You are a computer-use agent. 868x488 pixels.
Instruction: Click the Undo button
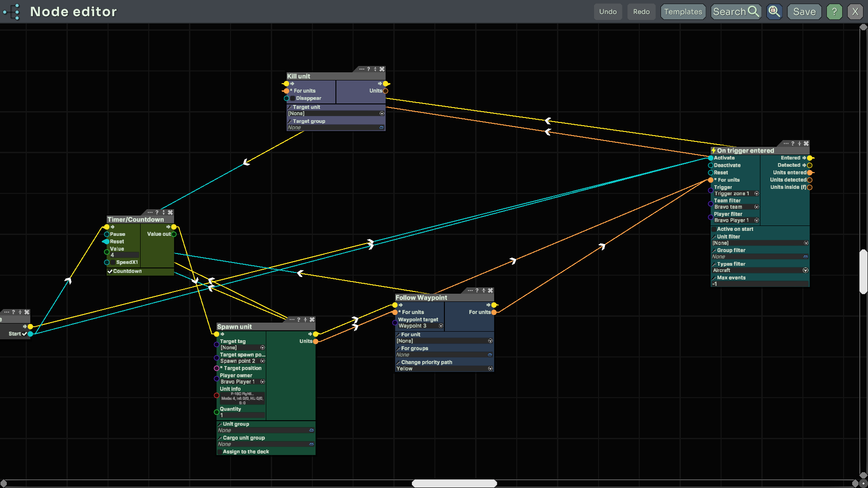[608, 12]
